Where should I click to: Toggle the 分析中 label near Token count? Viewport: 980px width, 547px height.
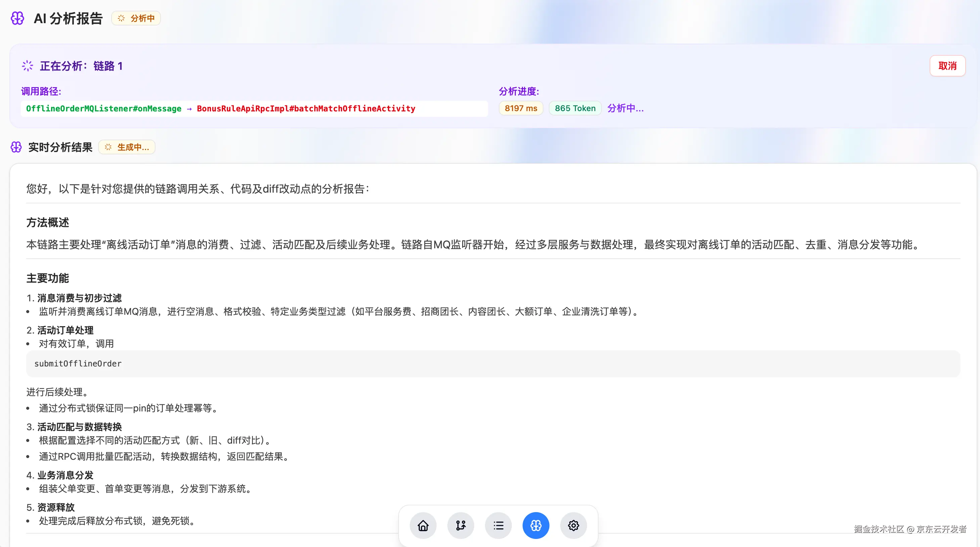tap(625, 108)
